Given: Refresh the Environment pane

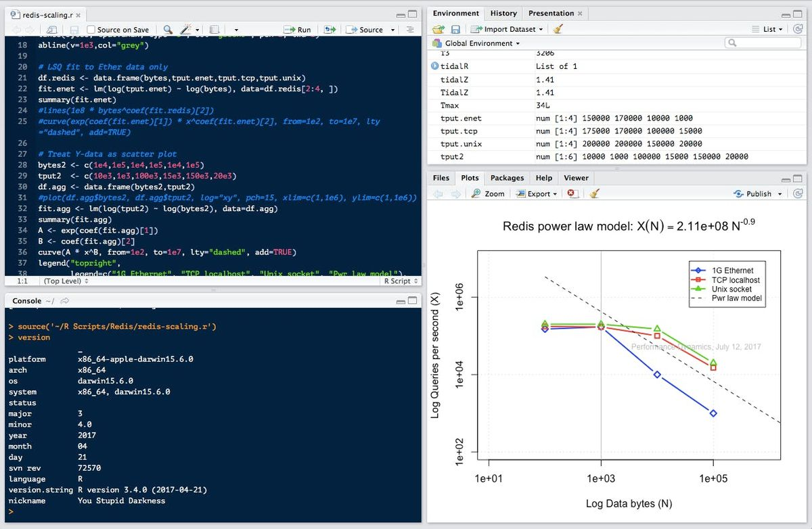Looking at the screenshot, I should (x=797, y=29).
